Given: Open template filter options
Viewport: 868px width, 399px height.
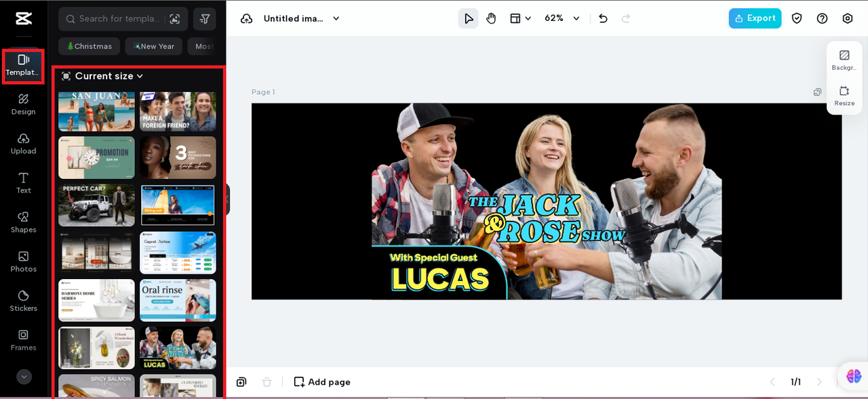Looking at the screenshot, I should pos(205,19).
